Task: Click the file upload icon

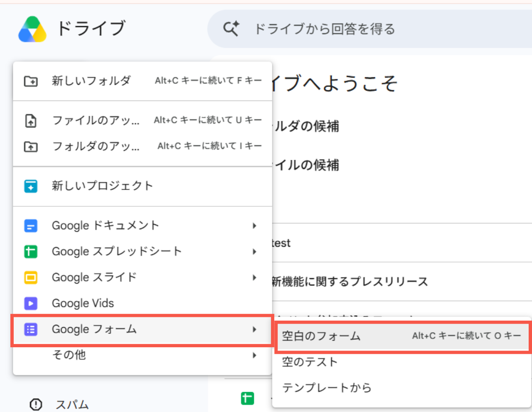Action: point(31,121)
